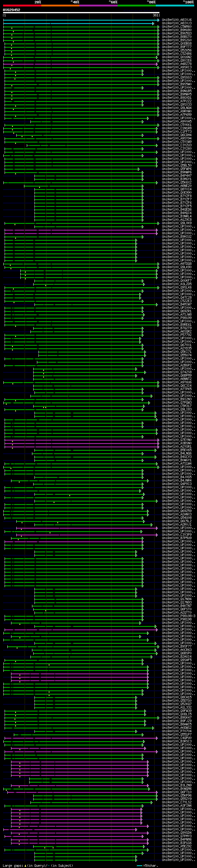Image resolution: width=197 pixels, height=868 pixels.
Task: Select subject UniRef100_Q9SGG3
Action: [177, 78]
